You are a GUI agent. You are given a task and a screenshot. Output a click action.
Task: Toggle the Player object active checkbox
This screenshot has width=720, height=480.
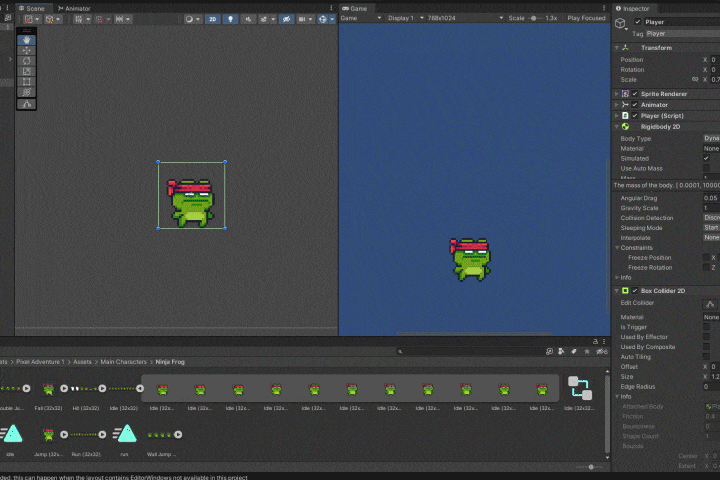tap(637, 22)
